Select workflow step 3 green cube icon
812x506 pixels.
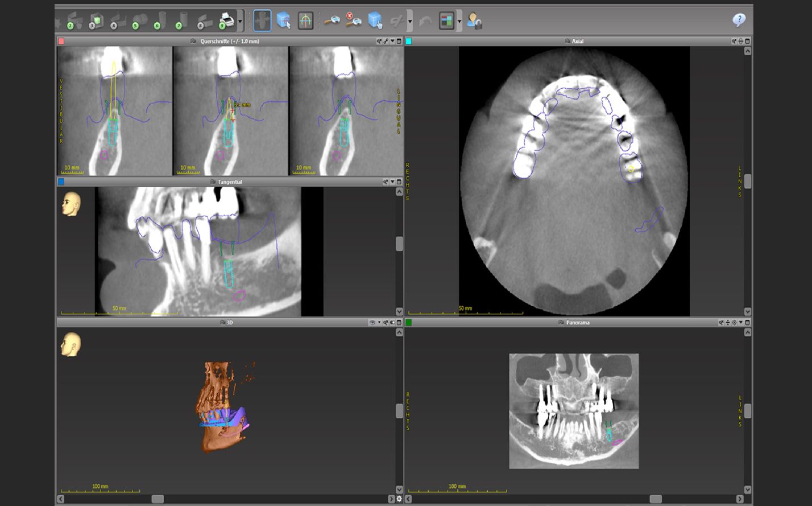pos(95,21)
